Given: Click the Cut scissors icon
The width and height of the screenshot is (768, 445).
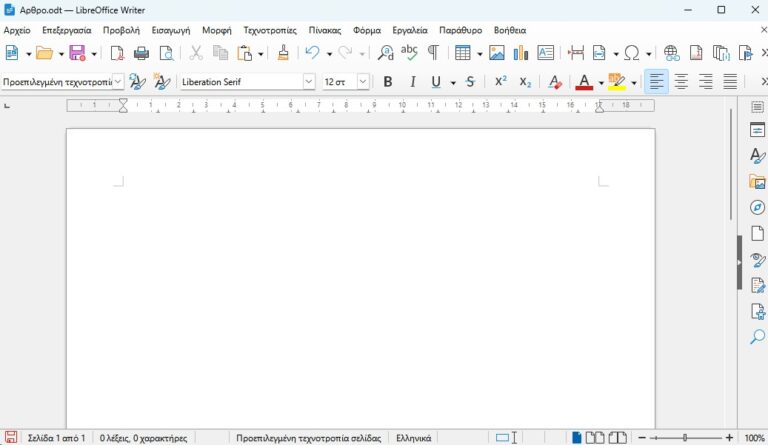Looking at the screenshot, I should point(196,52).
